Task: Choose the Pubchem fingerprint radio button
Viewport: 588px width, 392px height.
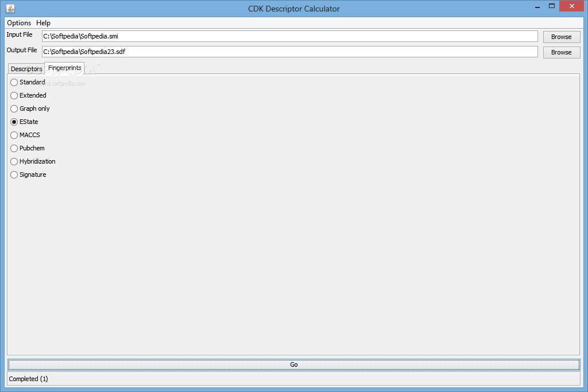Action: pos(28,148)
